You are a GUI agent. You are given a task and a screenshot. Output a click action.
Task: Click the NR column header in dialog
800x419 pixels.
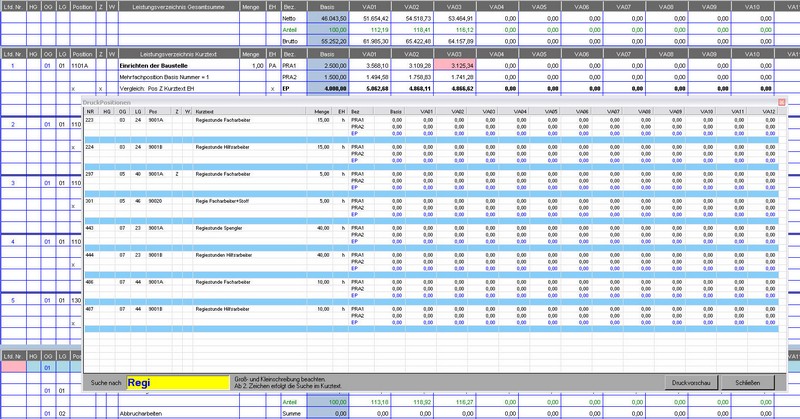(90, 111)
